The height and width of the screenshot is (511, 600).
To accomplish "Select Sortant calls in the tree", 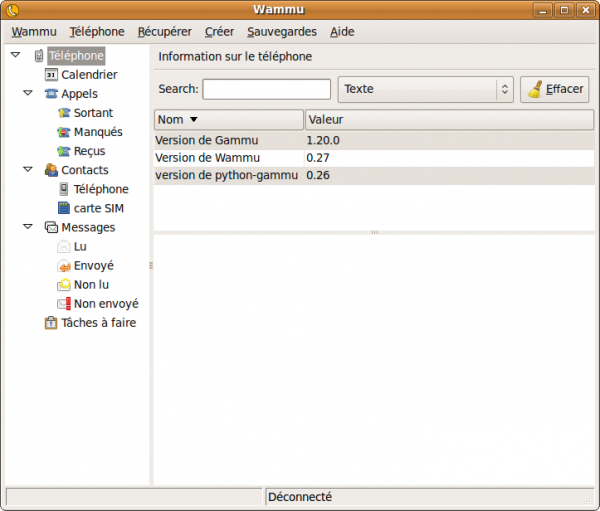I will pyautogui.click(x=93, y=113).
